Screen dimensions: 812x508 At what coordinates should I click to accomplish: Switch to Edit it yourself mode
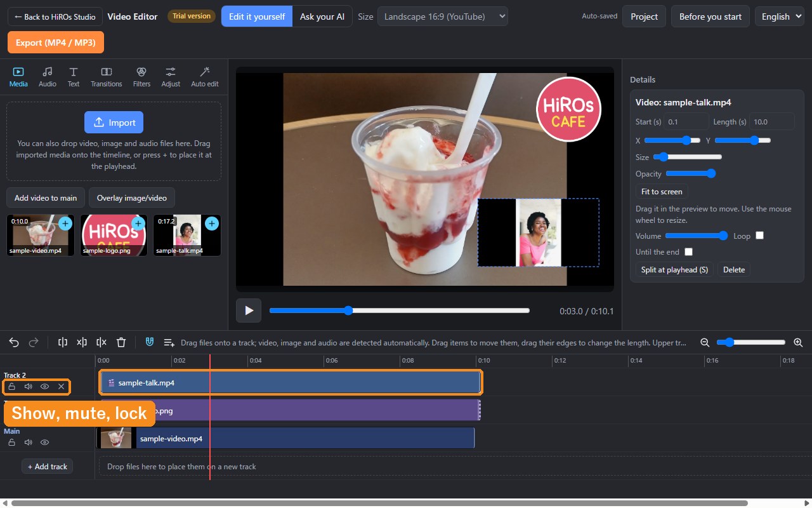click(x=257, y=17)
